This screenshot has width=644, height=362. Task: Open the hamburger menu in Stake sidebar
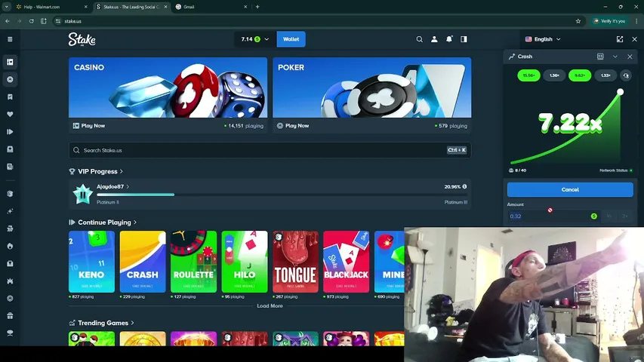(x=10, y=39)
